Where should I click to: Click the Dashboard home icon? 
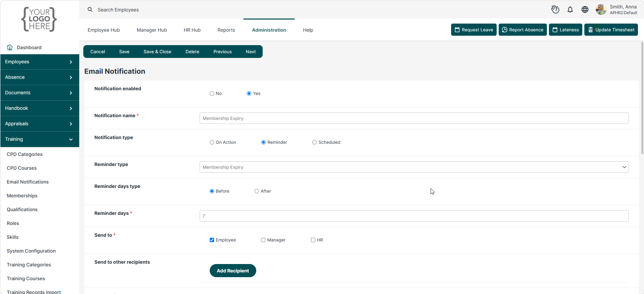coord(10,47)
